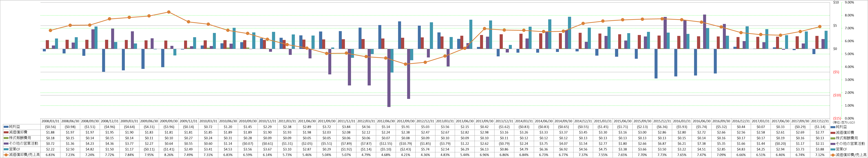
Task: Select the $0.31 cell under 2010/06/30
Action: click(x=228, y=138)
